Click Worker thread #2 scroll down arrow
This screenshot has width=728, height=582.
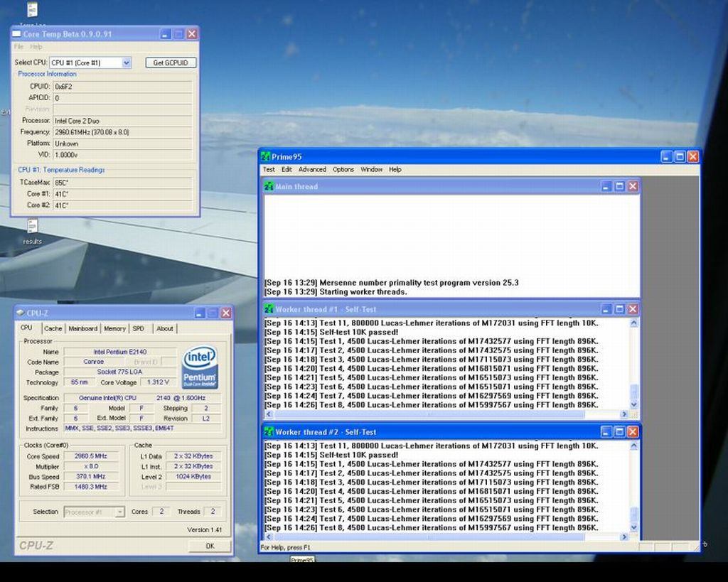pos(633,528)
